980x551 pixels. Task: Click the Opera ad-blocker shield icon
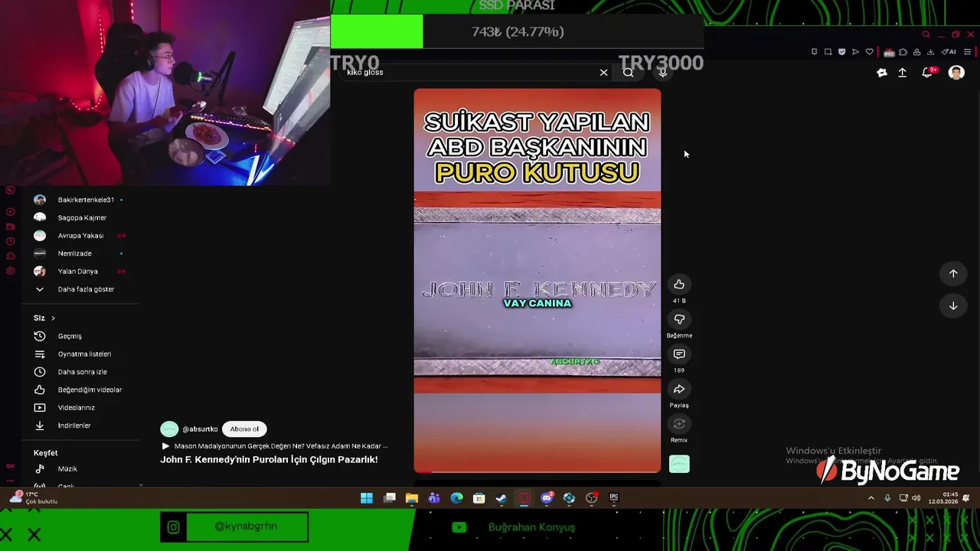point(841,52)
